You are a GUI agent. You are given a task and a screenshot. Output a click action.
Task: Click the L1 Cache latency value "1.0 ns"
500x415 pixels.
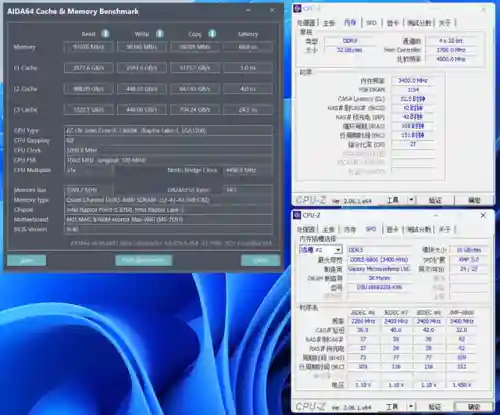(248, 68)
